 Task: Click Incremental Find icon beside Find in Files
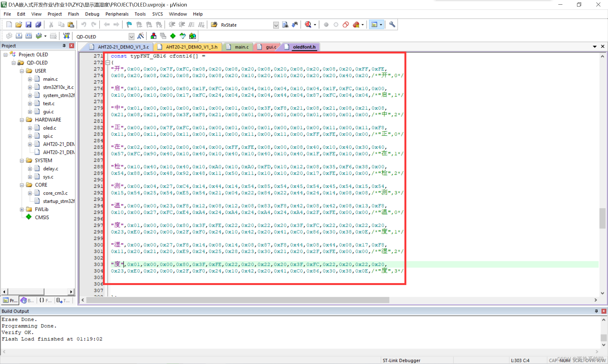click(295, 25)
